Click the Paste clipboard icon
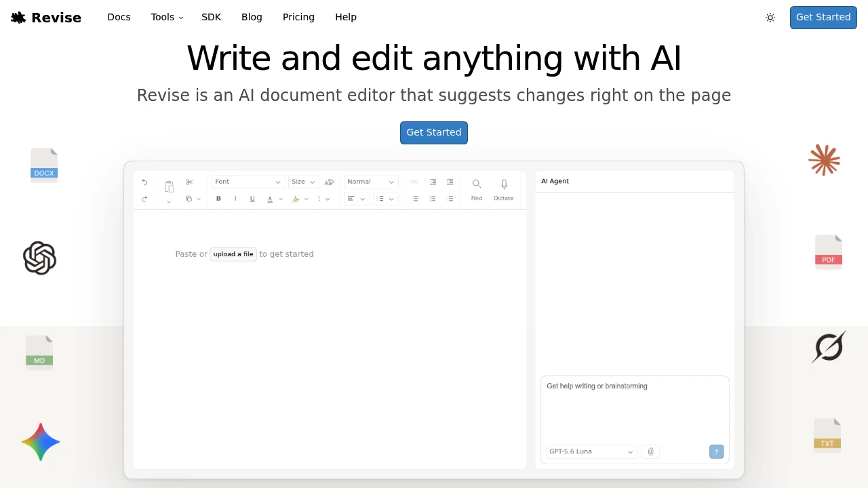The height and width of the screenshot is (488, 868). (x=169, y=186)
